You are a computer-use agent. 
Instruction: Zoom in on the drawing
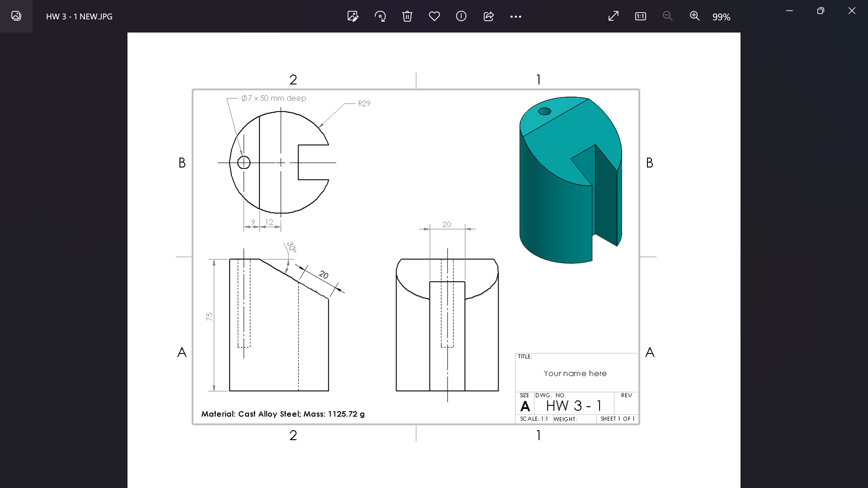tap(695, 16)
